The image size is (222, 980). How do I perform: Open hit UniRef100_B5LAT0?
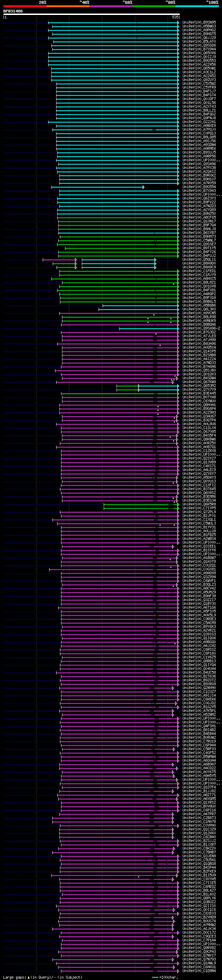199,41
